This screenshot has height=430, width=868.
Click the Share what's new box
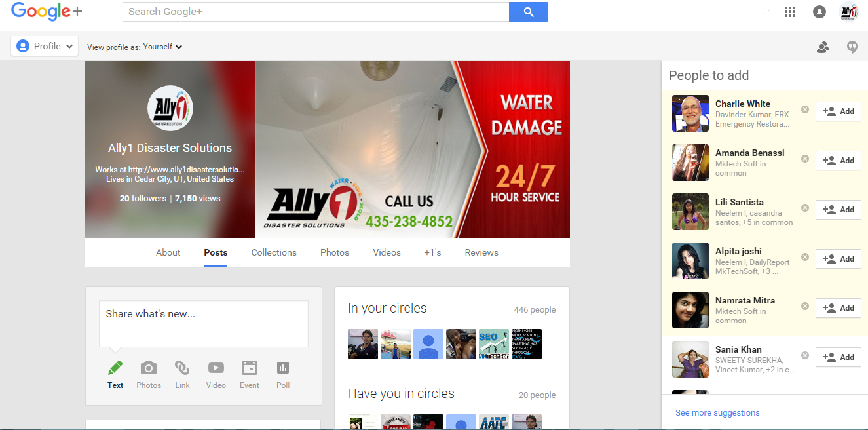(204, 324)
